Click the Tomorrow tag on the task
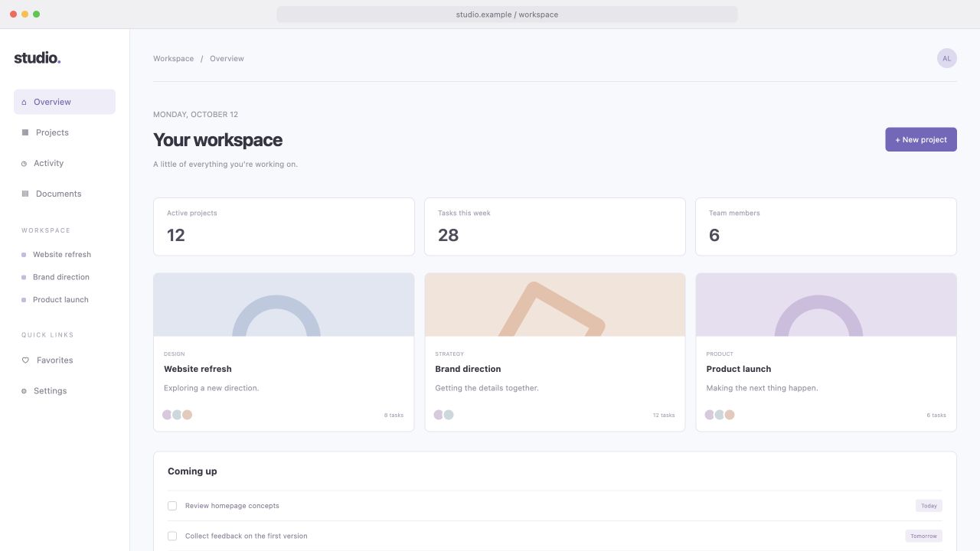This screenshot has height=551, width=980. pos(923,536)
